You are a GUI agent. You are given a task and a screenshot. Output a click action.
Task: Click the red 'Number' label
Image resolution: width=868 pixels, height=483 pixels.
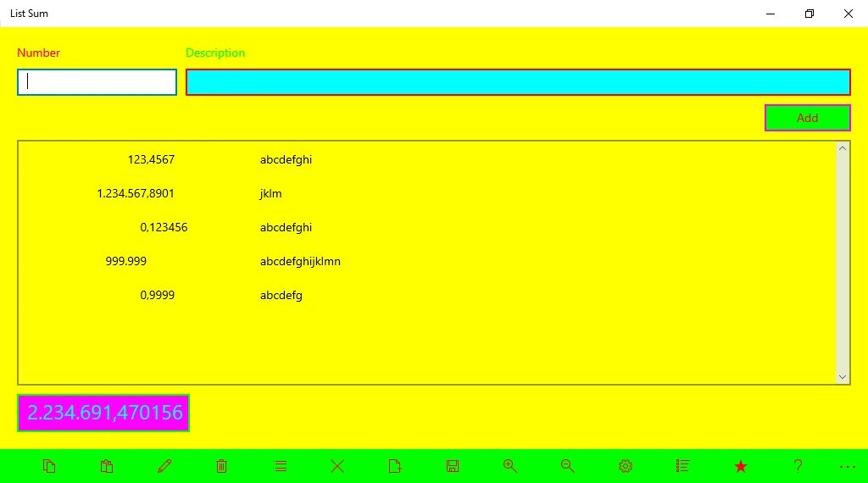pos(38,53)
